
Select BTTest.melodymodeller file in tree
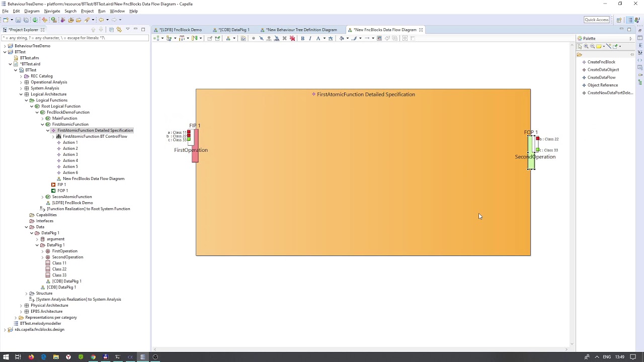37,323
